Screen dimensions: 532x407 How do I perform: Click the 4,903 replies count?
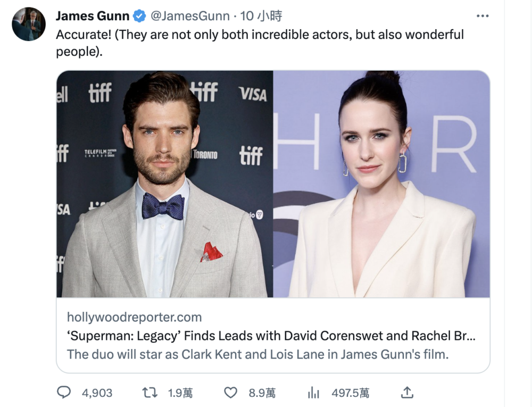point(97,393)
